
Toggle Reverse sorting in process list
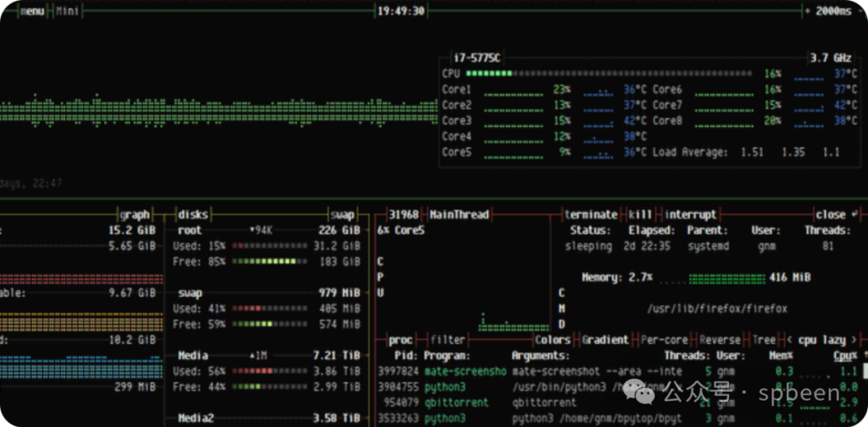pos(719,340)
